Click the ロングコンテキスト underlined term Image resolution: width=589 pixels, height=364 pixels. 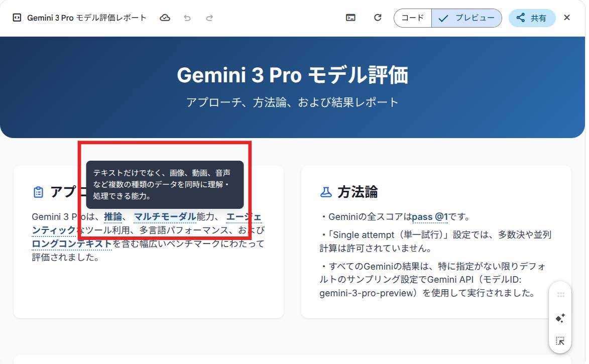72,244
